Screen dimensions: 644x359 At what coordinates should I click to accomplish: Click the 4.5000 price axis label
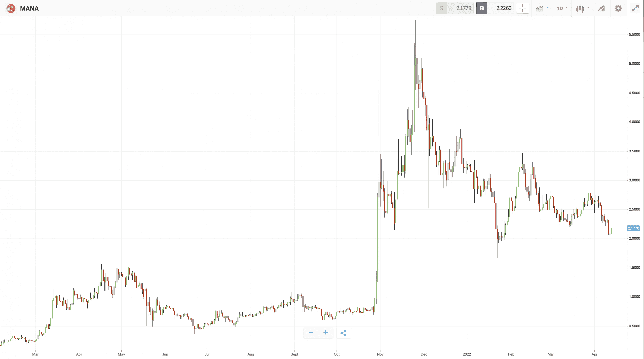pos(634,93)
